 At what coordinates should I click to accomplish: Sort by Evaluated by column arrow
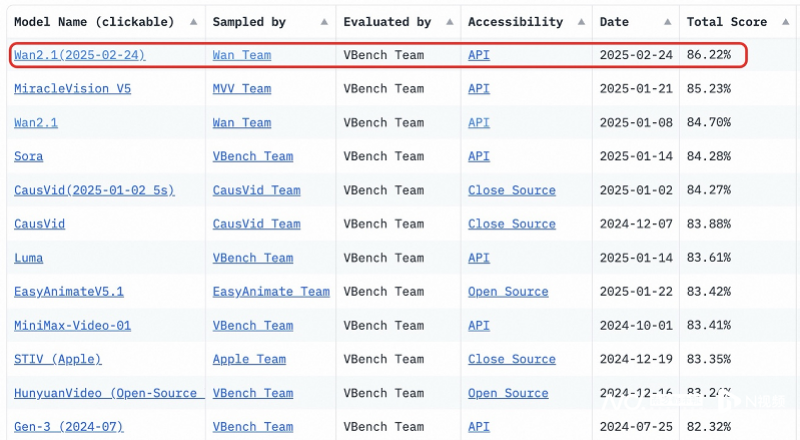(x=449, y=22)
